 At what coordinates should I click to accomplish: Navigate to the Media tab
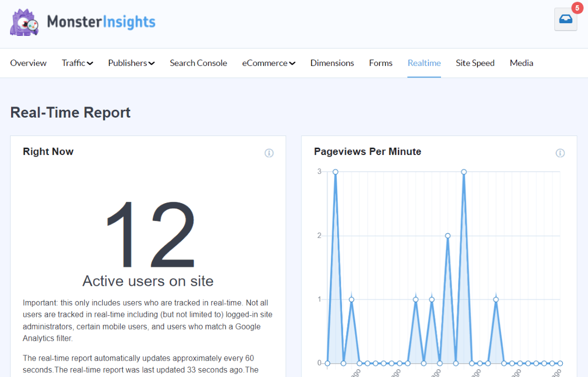pos(521,63)
